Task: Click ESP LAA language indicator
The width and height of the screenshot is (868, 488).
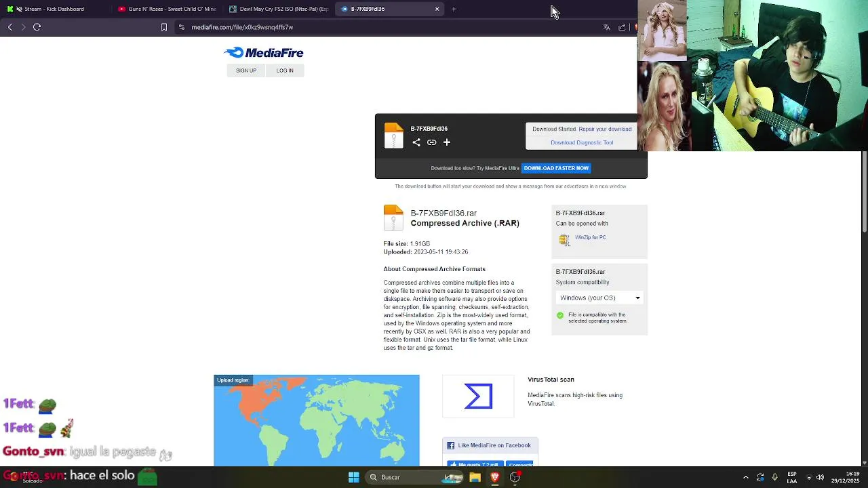Action: click(792, 477)
